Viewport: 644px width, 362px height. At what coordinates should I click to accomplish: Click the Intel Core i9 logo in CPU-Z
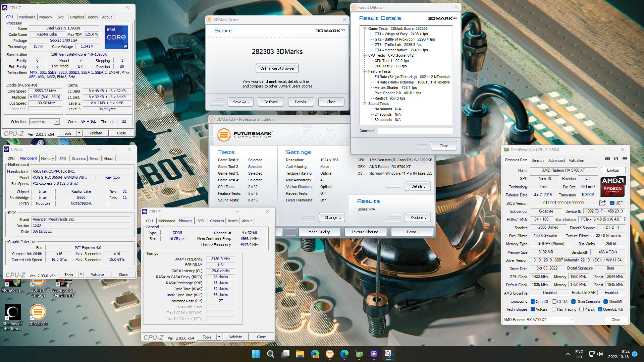(x=116, y=37)
